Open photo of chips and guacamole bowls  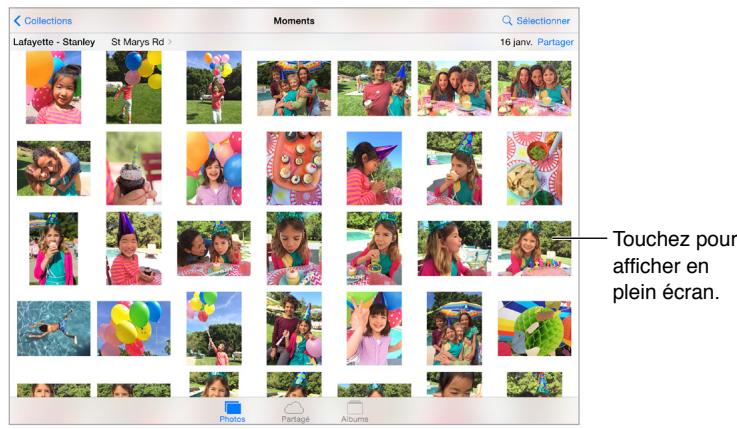[534, 168]
